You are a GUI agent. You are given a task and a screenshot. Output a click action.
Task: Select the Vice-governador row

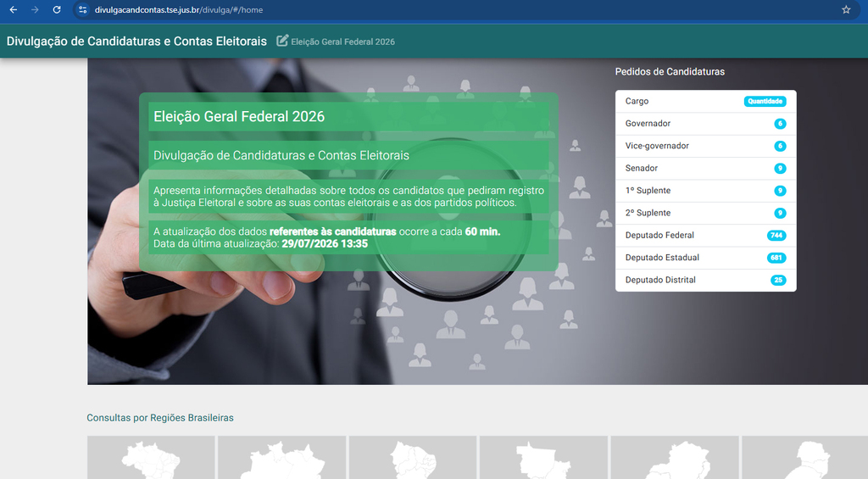(x=706, y=146)
